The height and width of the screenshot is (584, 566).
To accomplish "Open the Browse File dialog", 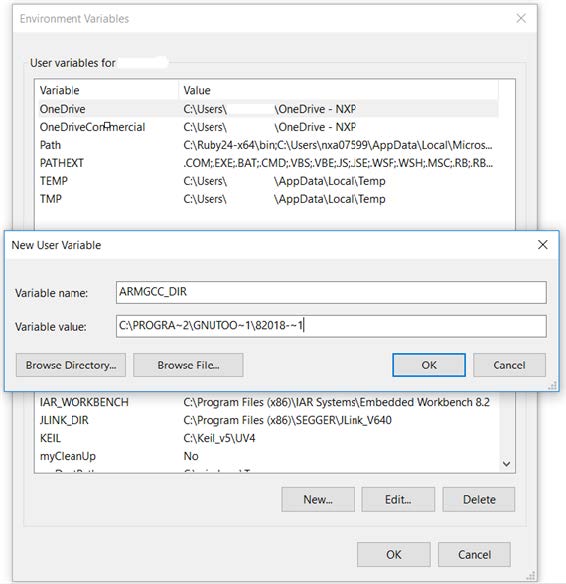I will pyautogui.click(x=188, y=365).
